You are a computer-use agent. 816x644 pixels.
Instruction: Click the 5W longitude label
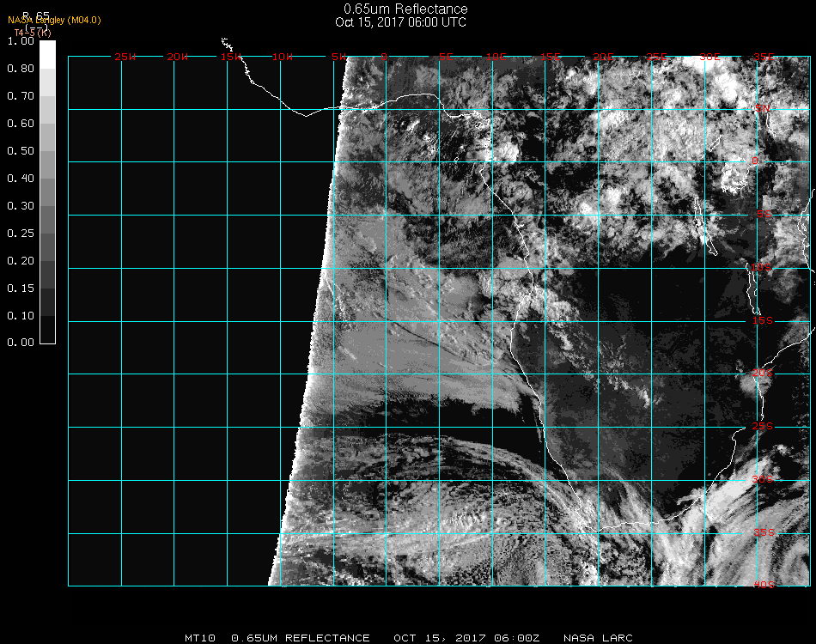click(338, 57)
